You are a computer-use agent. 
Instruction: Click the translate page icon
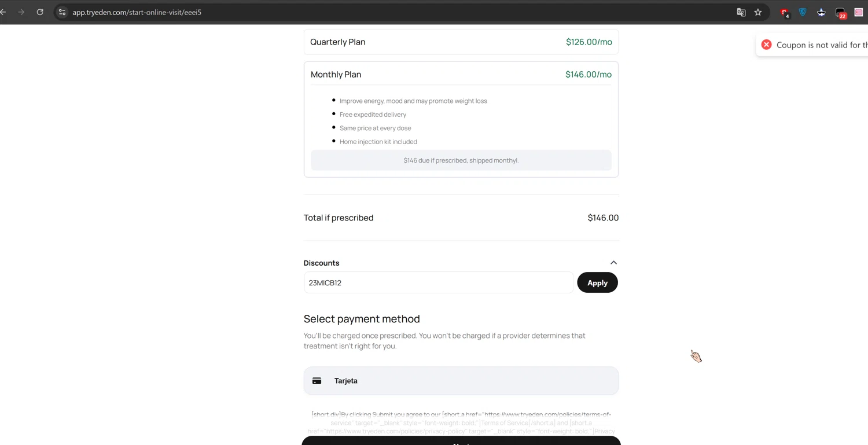(x=741, y=12)
